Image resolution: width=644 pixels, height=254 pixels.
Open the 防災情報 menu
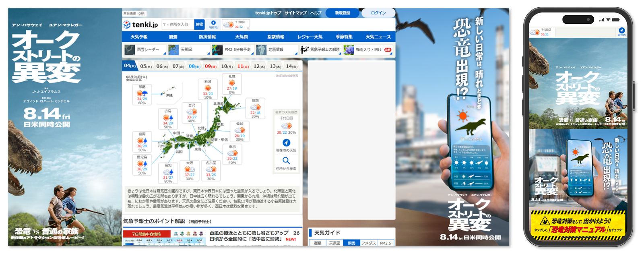pyautogui.click(x=207, y=37)
